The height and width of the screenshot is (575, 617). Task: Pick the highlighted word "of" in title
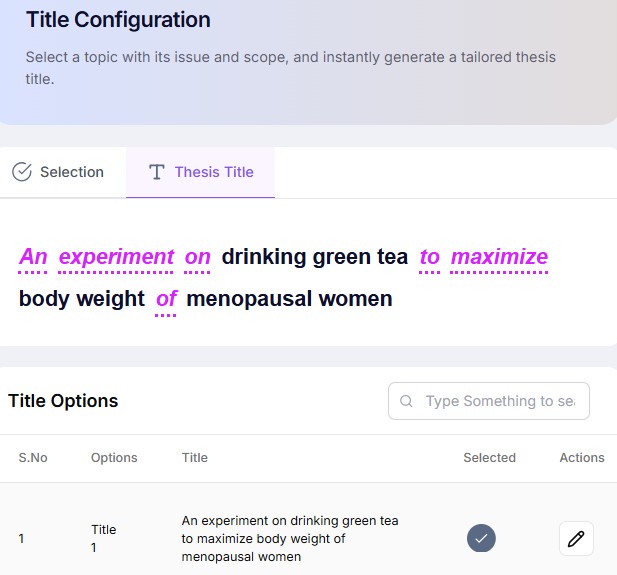(x=166, y=298)
